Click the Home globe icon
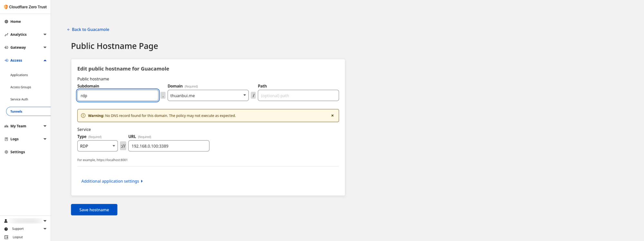The height and width of the screenshot is (241, 644). [x=6, y=22]
